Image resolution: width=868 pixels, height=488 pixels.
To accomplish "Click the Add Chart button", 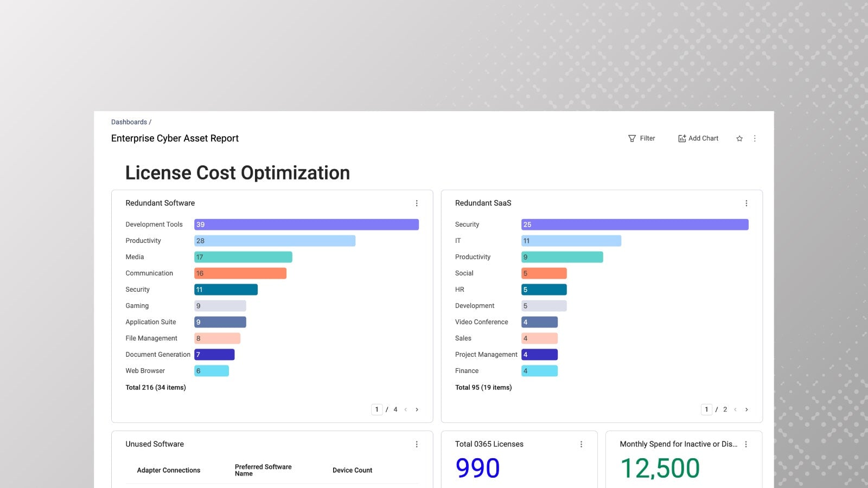I will tap(698, 138).
